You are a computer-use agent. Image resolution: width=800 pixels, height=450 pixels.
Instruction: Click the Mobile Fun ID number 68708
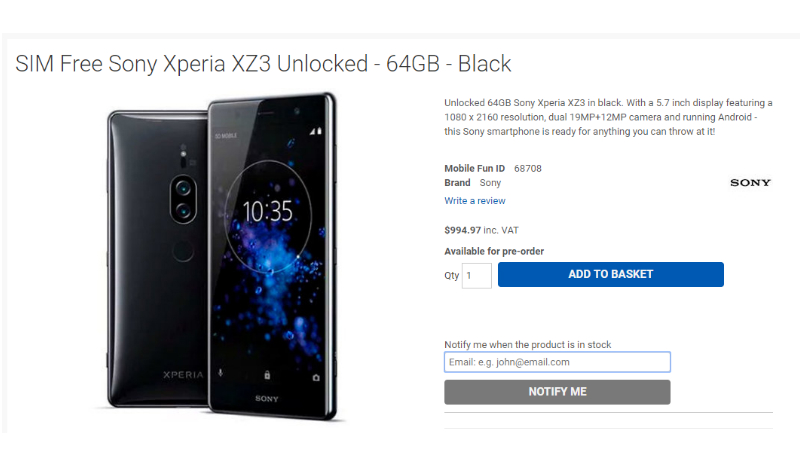527,169
